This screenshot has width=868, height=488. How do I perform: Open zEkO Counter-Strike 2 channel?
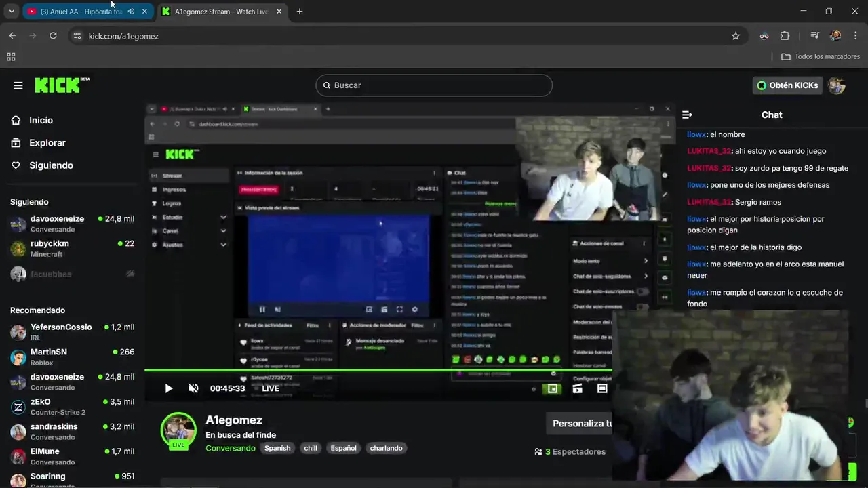(x=72, y=407)
